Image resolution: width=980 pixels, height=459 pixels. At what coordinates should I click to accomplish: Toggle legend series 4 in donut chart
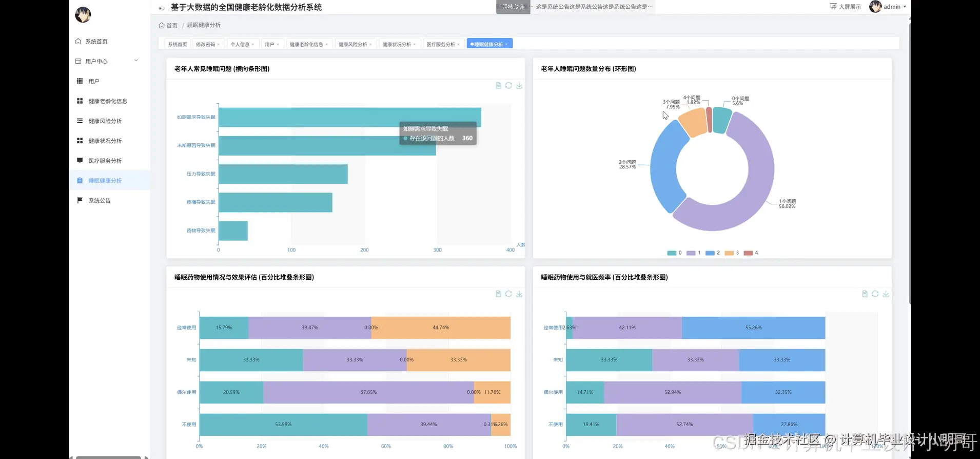751,253
